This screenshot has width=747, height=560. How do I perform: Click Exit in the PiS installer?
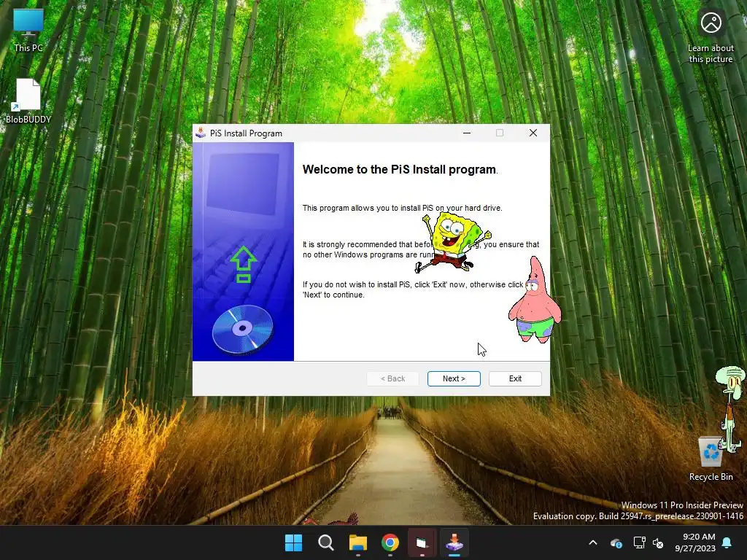coord(515,378)
